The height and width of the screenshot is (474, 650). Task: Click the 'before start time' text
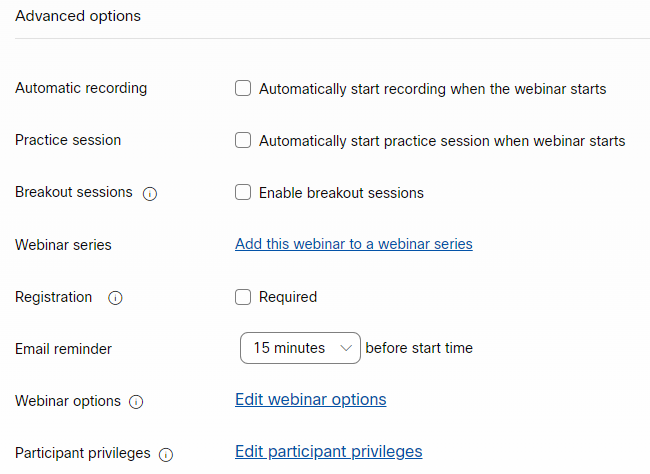419,348
